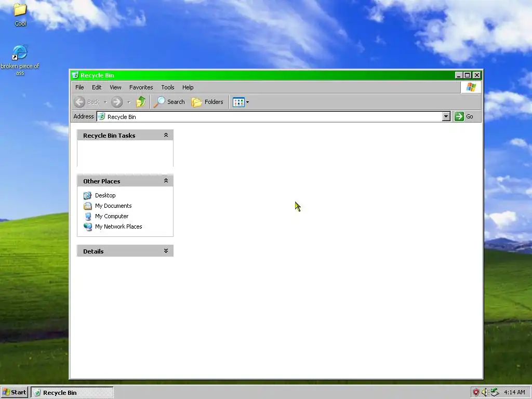The width and height of the screenshot is (532, 399).
Task: Open the Help menu
Action: click(x=188, y=87)
